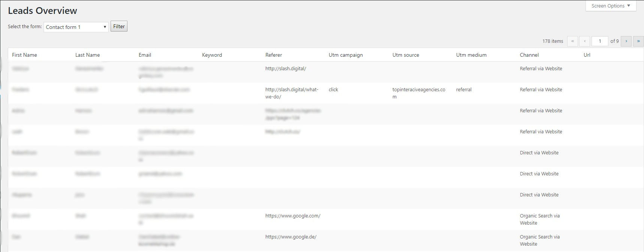
Task: Select the topinteraciveagencies.com Utm source cell
Action: click(419, 93)
